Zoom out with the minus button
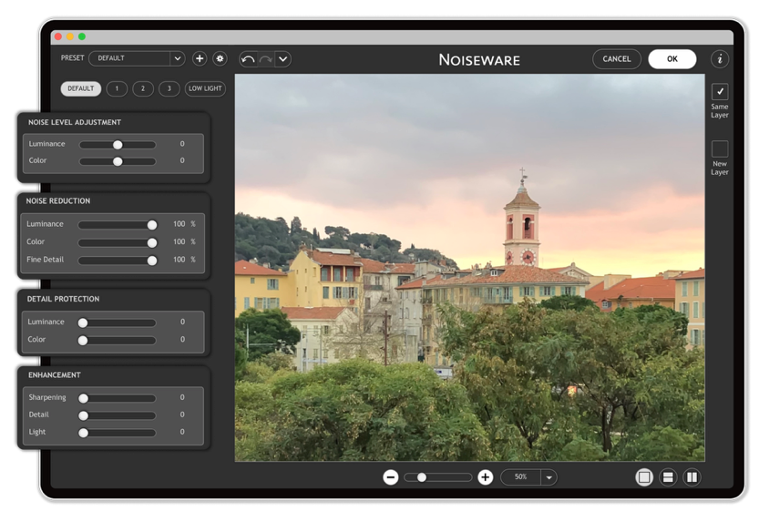Image resolution: width=769 pixels, height=532 pixels. [x=390, y=477]
